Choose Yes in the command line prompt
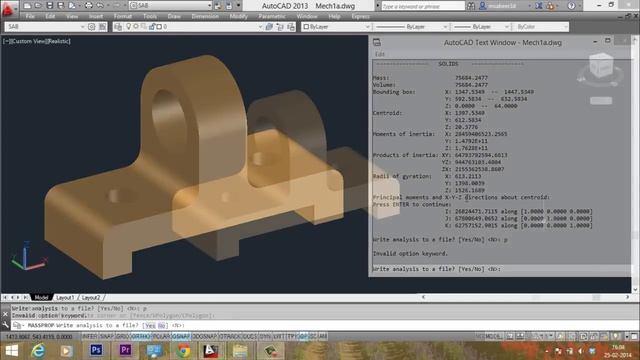The height and width of the screenshot is (360, 640). [x=150, y=325]
